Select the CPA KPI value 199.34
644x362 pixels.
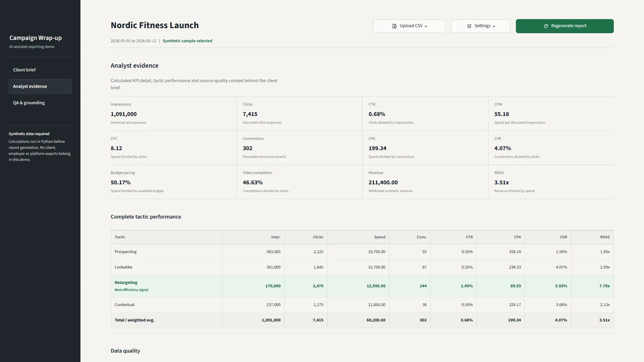(377, 148)
